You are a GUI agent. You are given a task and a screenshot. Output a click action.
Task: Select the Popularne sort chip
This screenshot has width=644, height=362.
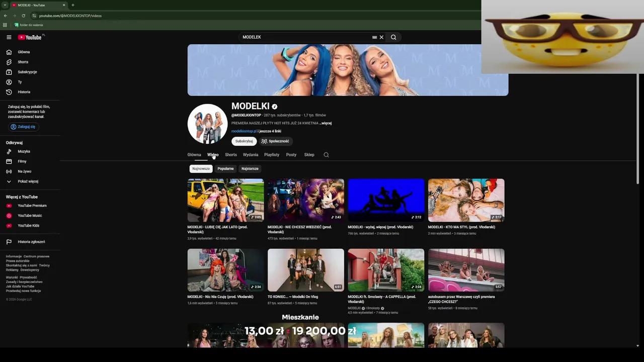coord(225,169)
